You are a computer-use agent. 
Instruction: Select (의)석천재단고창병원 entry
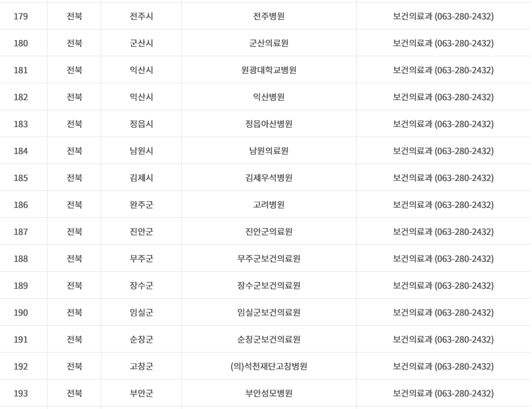coord(269,366)
